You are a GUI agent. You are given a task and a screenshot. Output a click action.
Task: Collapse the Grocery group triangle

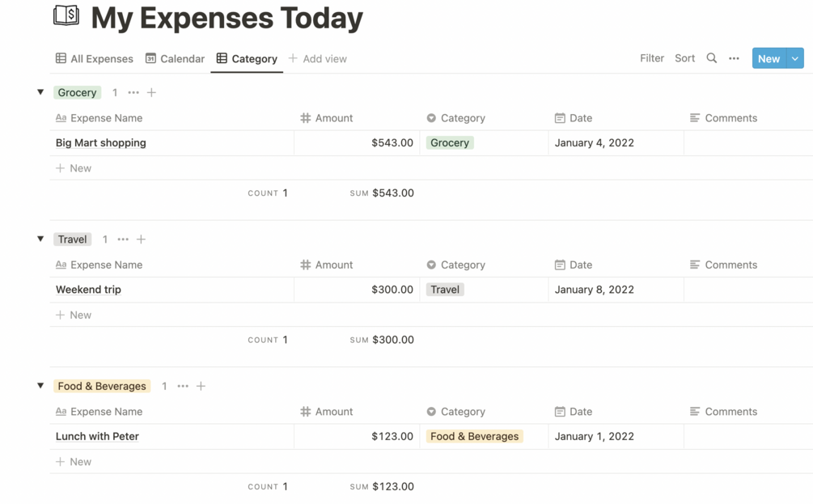[x=40, y=92]
